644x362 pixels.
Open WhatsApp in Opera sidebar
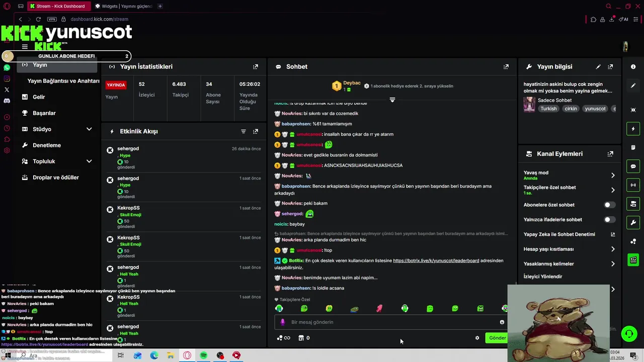(x=7, y=67)
